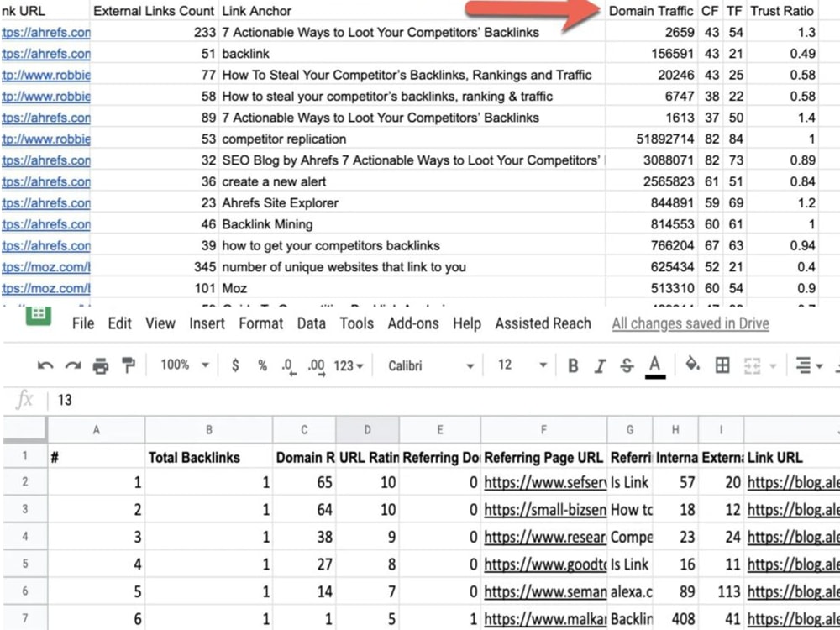Select the 'create a new alert' anchor cell
The image size is (840, 630).
coord(412,181)
